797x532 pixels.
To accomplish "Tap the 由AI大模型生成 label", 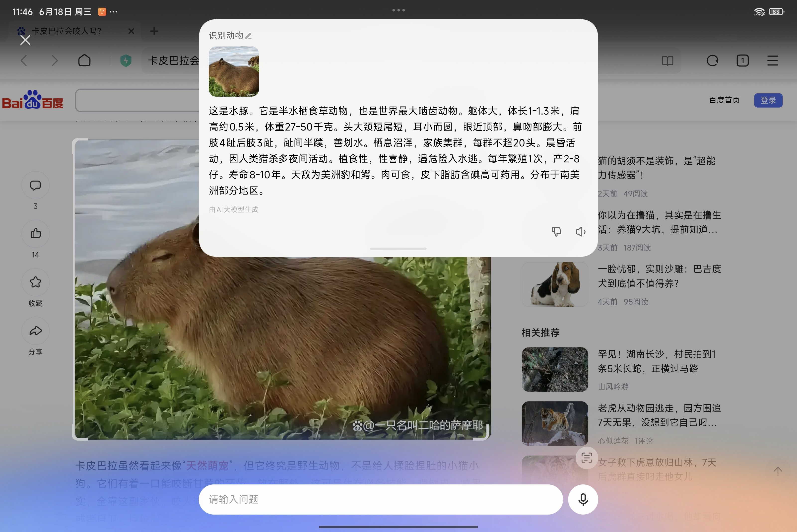I will pyautogui.click(x=233, y=209).
